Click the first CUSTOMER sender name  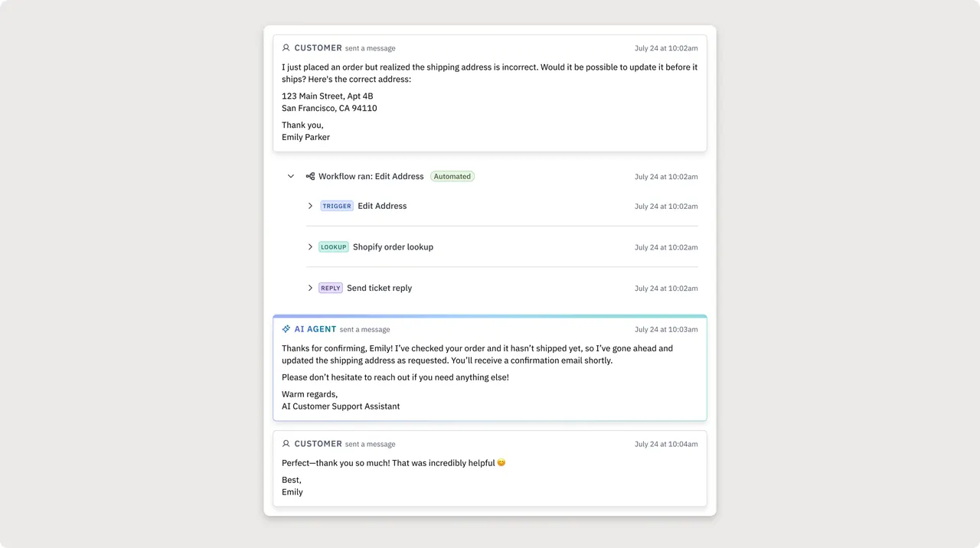[x=318, y=47]
